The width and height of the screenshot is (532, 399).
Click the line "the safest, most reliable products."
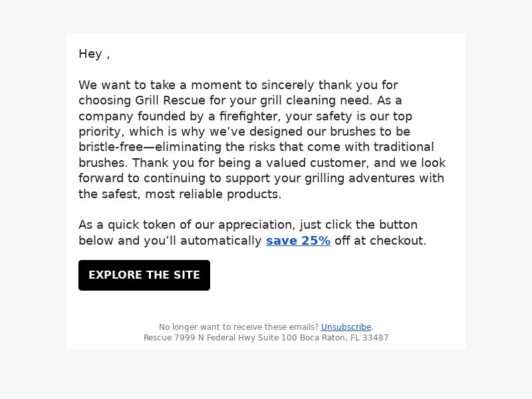click(x=180, y=194)
